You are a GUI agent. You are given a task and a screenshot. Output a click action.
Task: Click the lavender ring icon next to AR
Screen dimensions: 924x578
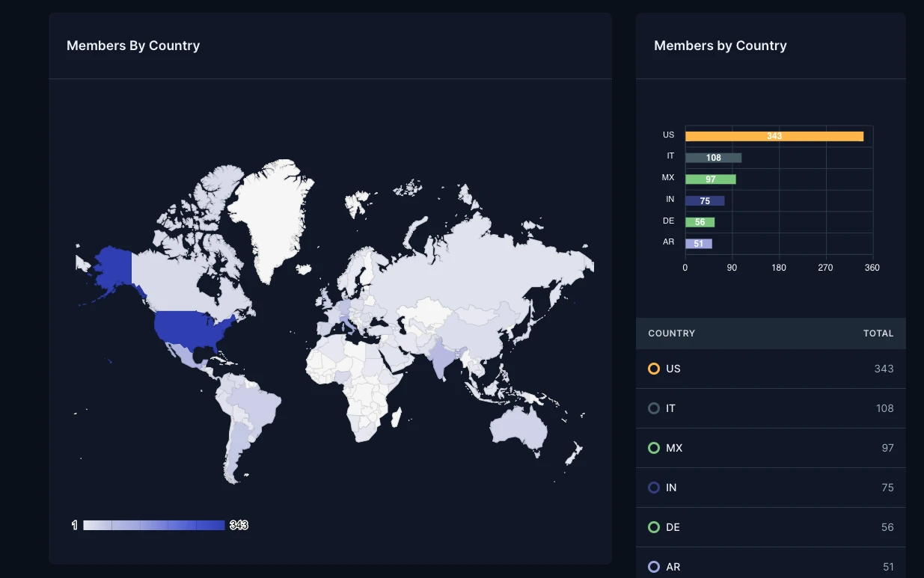pos(654,567)
